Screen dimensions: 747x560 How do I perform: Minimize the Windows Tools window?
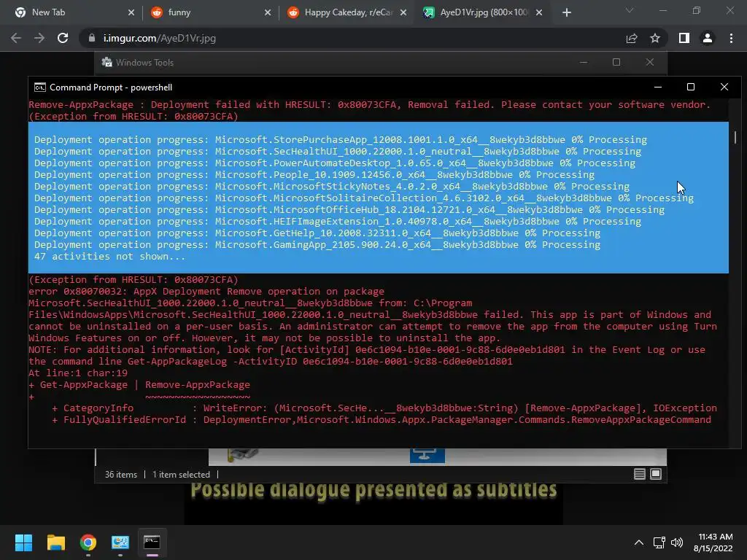pyautogui.click(x=584, y=63)
